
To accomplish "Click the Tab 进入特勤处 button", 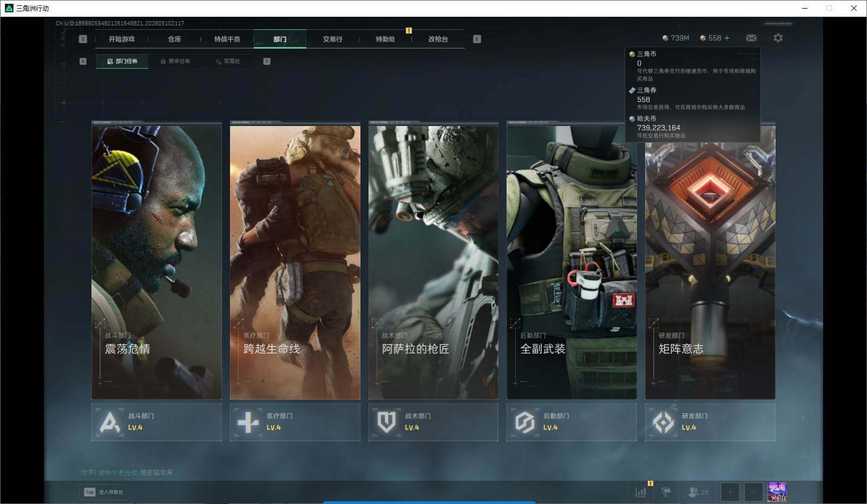I will [x=103, y=492].
